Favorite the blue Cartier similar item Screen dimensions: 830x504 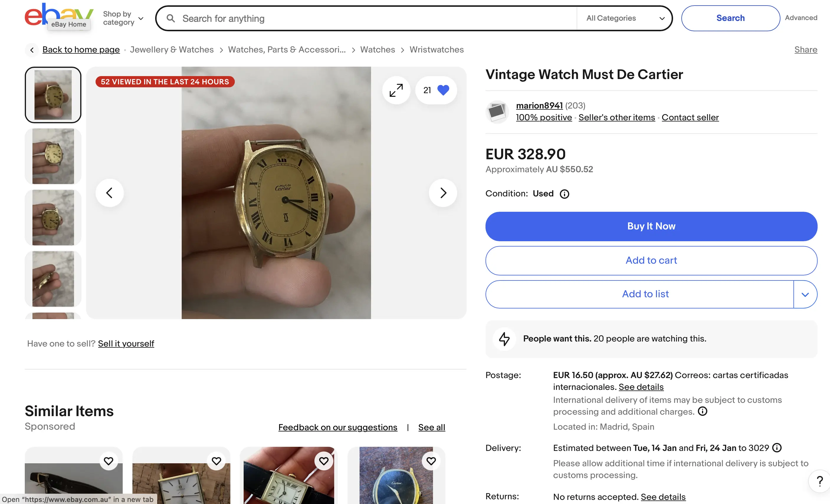[x=431, y=461]
